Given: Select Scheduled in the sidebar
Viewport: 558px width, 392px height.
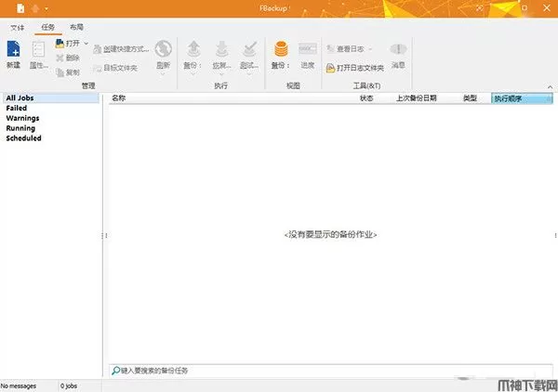Looking at the screenshot, I should (23, 138).
